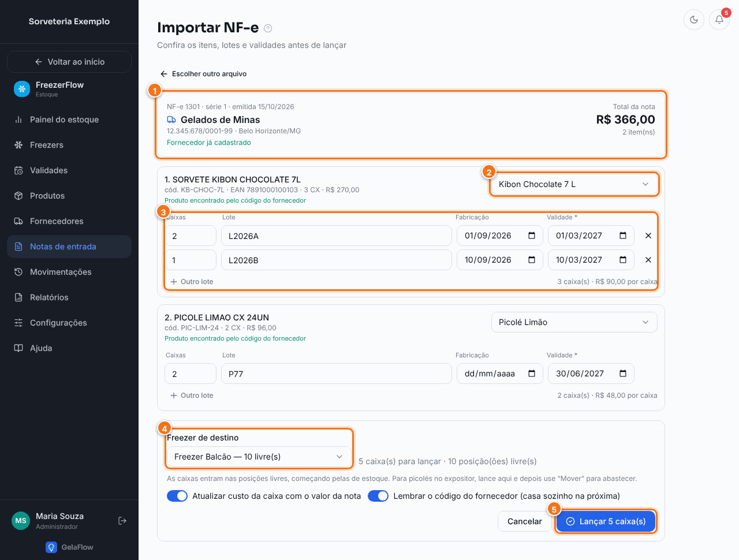Click the L2026A lote input field
Viewport: 739px width, 560px height.
(x=337, y=236)
